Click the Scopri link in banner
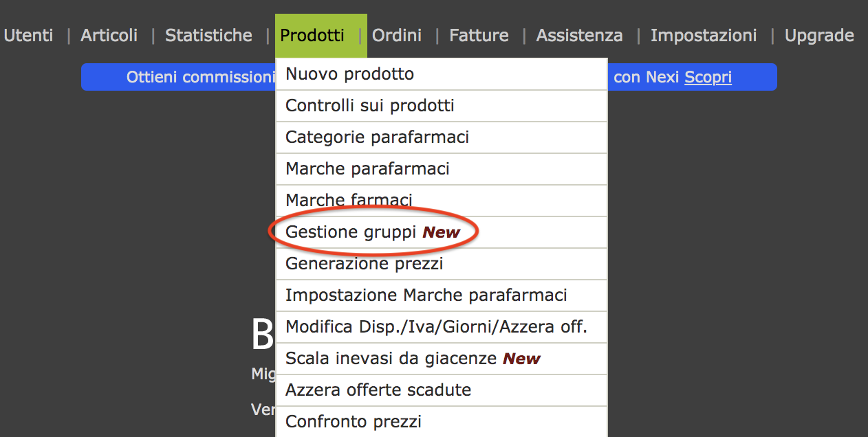Screen dimensions: 868x437 [708, 78]
